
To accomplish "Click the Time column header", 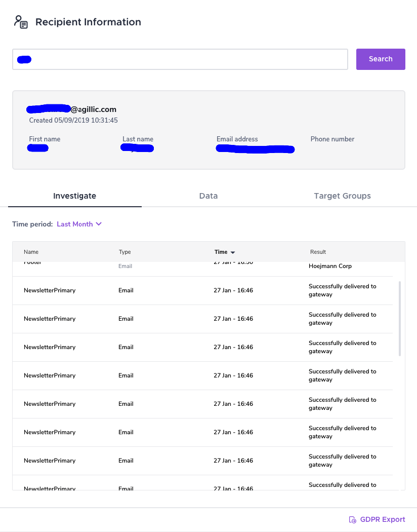I will pyautogui.click(x=221, y=252).
